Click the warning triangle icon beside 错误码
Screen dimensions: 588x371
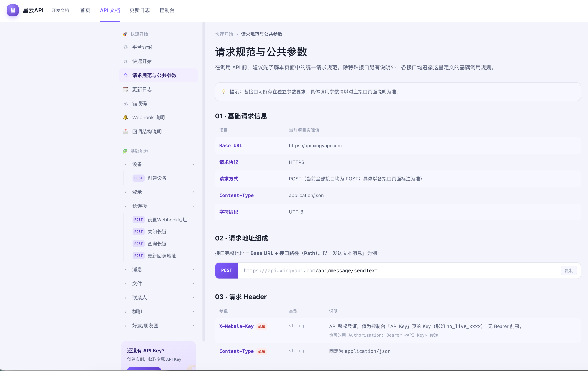(x=126, y=104)
